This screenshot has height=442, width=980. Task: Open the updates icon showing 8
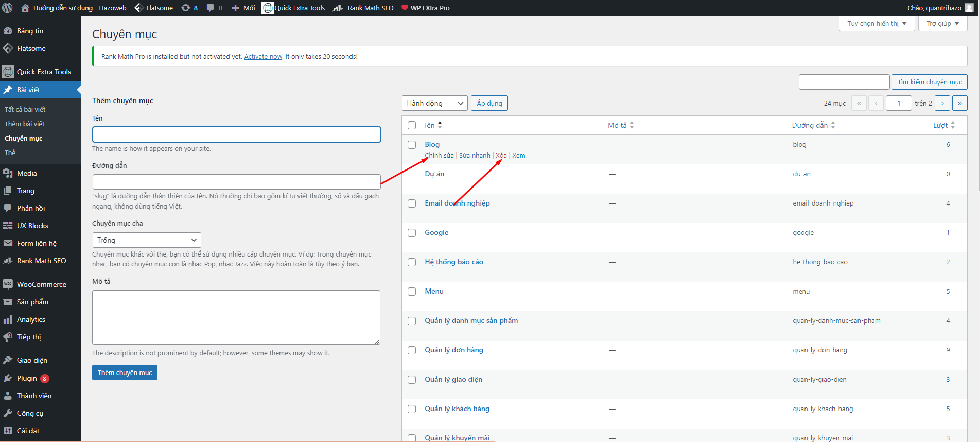pyautogui.click(x=186, y=8)
